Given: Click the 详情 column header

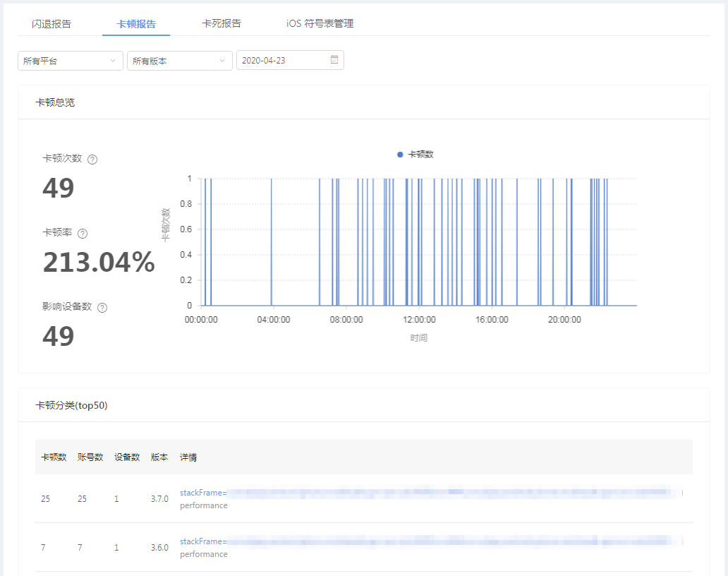Looking at the screenshot, I should click(x=188, y=457).
